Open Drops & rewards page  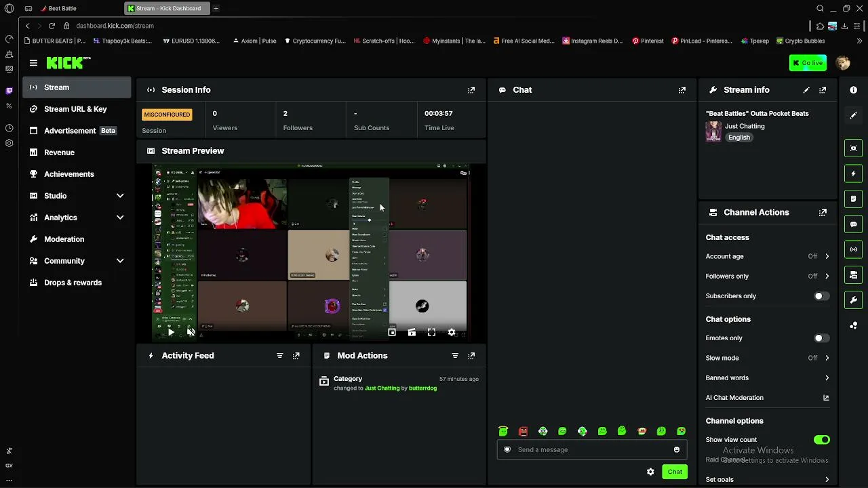coord(77,283)
